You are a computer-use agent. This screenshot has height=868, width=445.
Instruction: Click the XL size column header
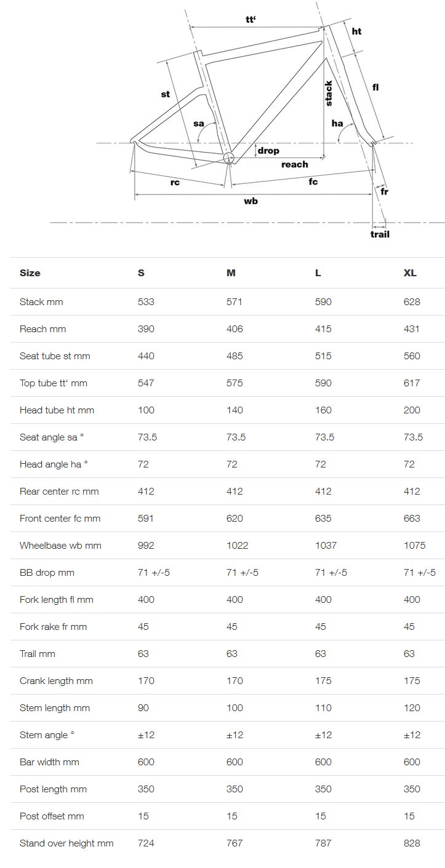click(410, 273)
